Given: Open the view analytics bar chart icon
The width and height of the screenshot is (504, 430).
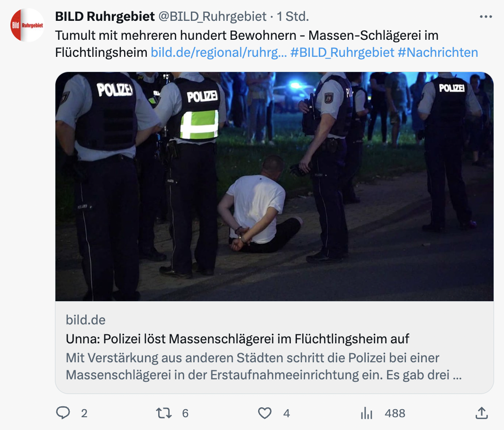Looking at the screenshot, I should point(367,413).
